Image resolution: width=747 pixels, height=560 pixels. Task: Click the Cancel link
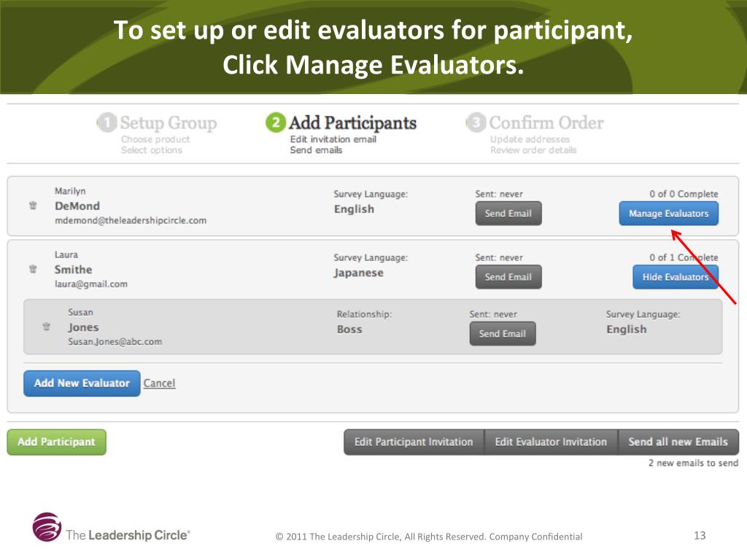point(159,383)
